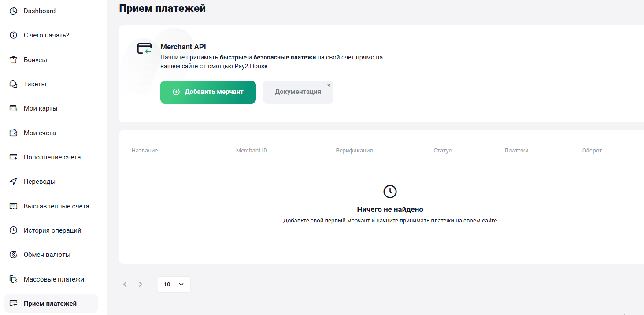Click the info icon beside С чего начать?
This screenshot has height=315, width=644.
click(x=13, y=35)
